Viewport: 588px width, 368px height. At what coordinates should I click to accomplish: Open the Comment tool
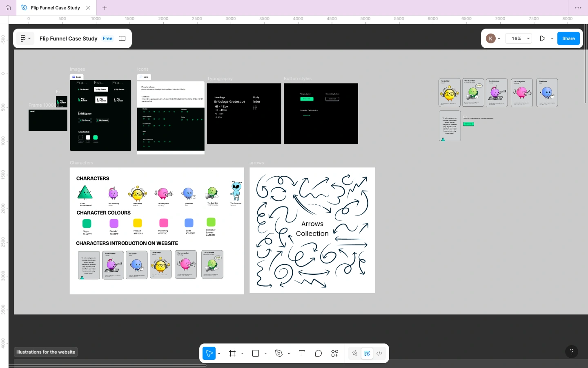318,353
